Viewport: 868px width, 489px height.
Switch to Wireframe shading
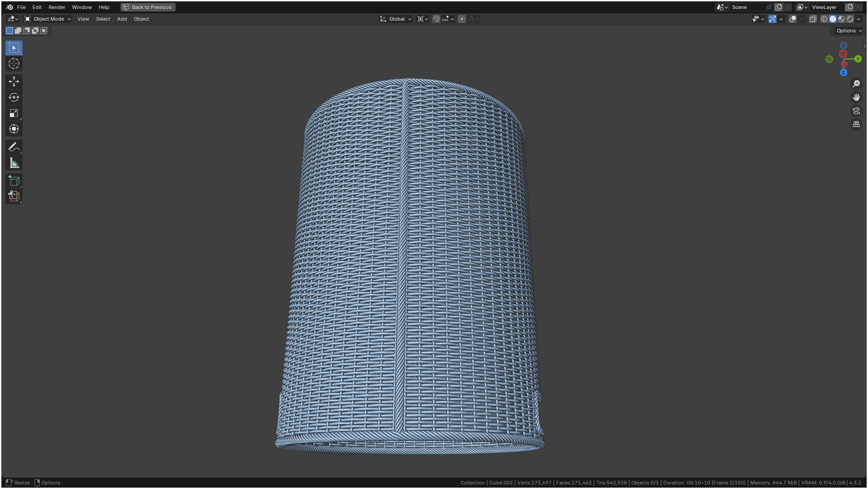(x=824, y=19)
